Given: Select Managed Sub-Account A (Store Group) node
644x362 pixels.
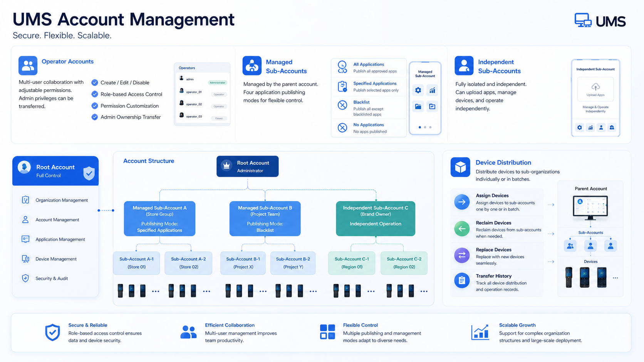Looking at the screenshot, I should pyautogui.click(x=159, y=219).
